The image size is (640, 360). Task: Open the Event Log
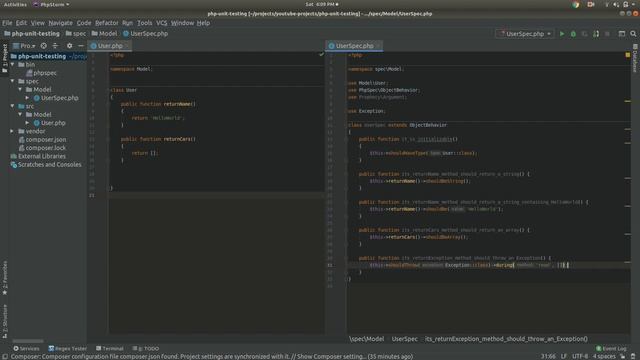coord(611,349)
